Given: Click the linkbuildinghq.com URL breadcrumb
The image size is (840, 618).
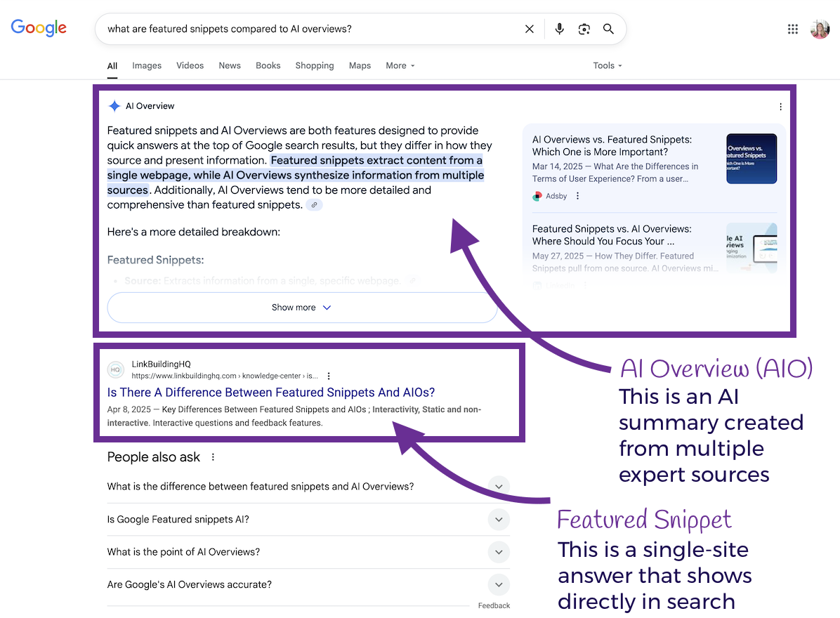Looking at the screenshot, I should (225, 376).
